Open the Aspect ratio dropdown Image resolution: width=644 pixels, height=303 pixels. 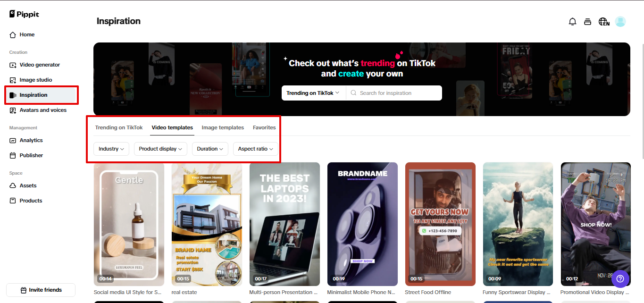click(256, 149)
